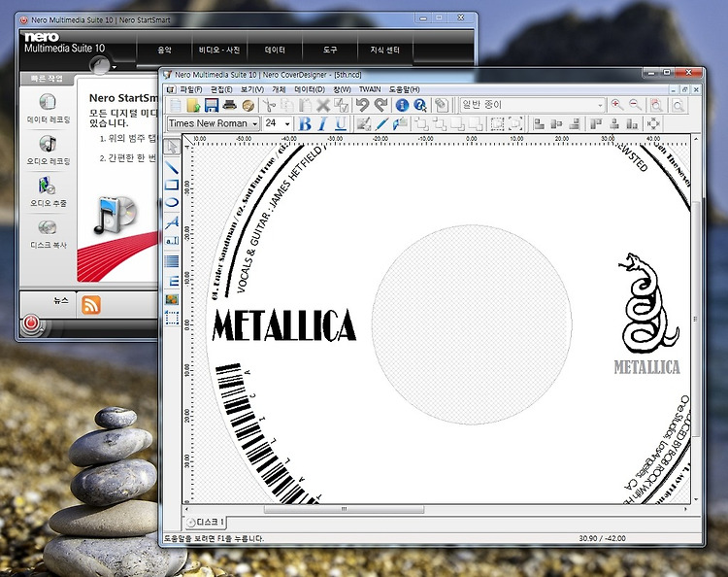
Task: Click the red power button in StartSmart
Action: tap(32, 322)
